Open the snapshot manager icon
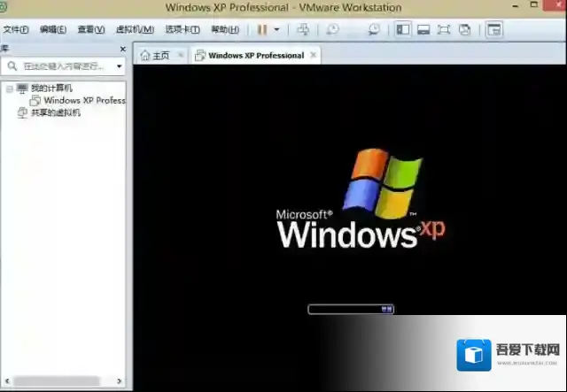Screen dimensions: 567x392 coord(374,29)
